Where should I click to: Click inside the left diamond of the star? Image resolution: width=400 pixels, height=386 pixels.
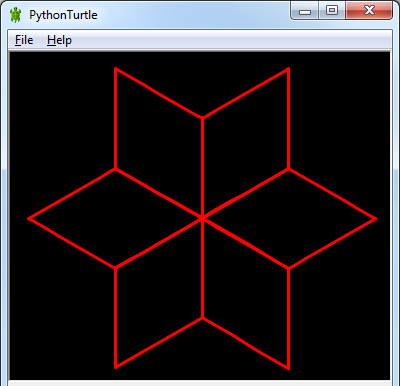pyautogui.click(x=115, y=218)
